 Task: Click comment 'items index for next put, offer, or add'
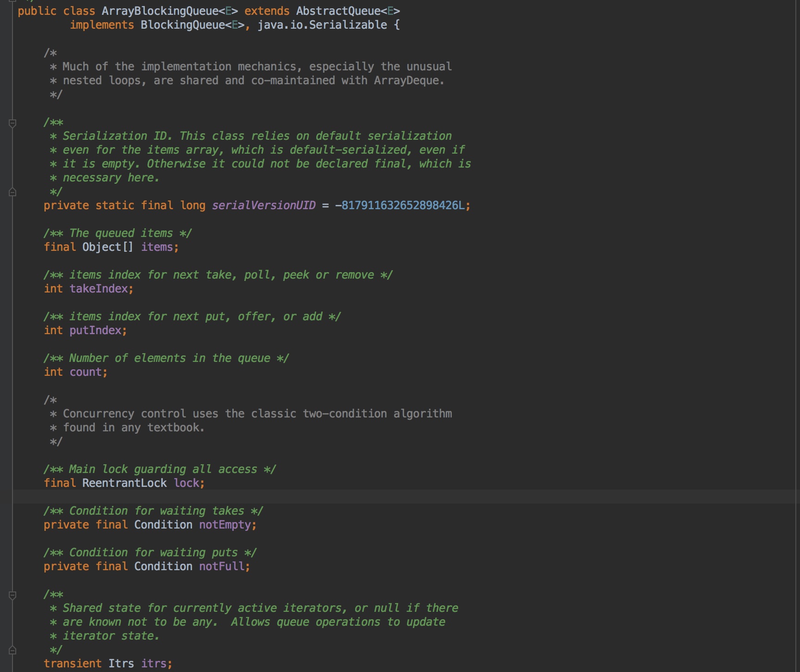point(192,317)
